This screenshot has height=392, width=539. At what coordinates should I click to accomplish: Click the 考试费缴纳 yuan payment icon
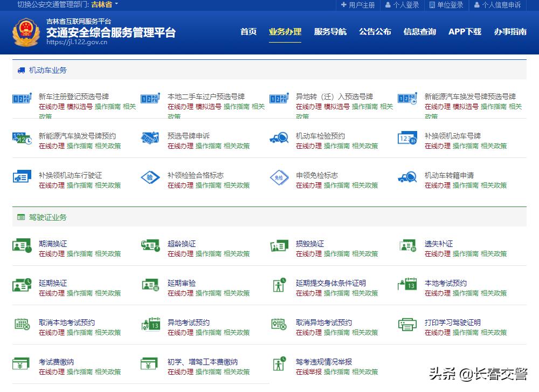21,364
